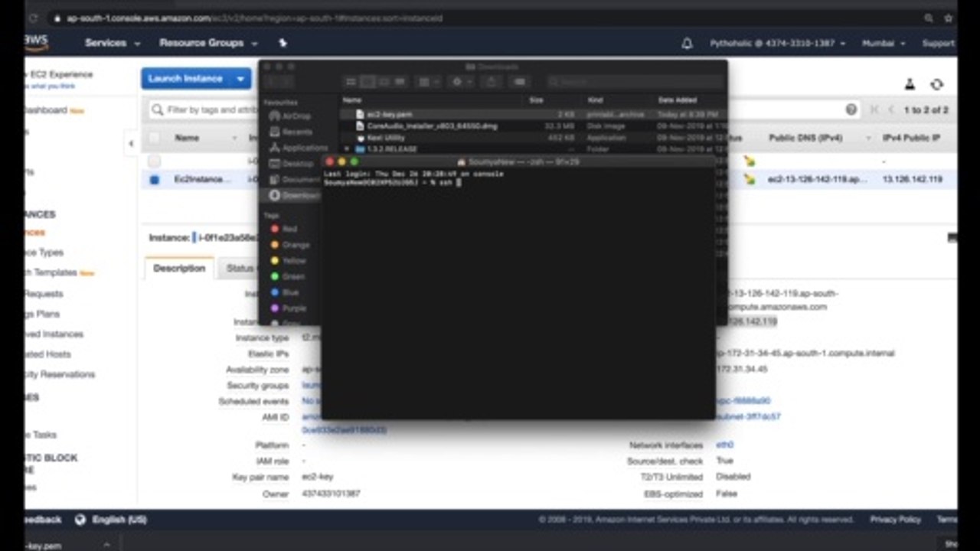Sort Finder files by Size column
The image size is (980, 551).
click(x=536, y=100)
